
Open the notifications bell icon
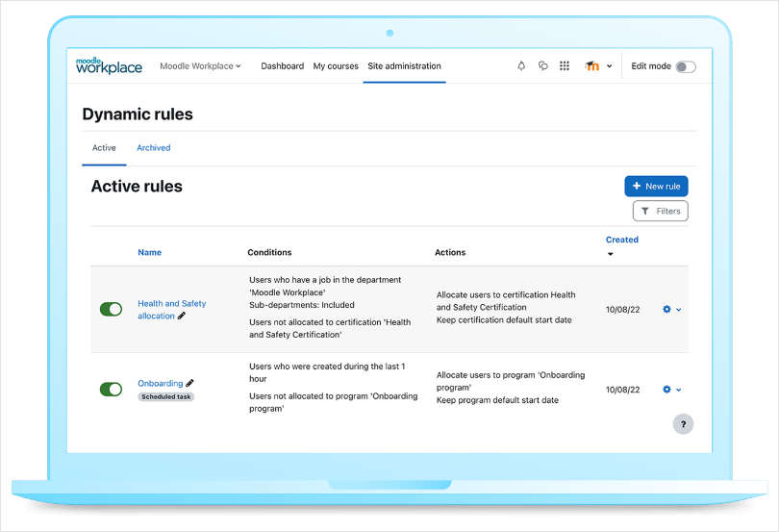[x=521, y=65]
